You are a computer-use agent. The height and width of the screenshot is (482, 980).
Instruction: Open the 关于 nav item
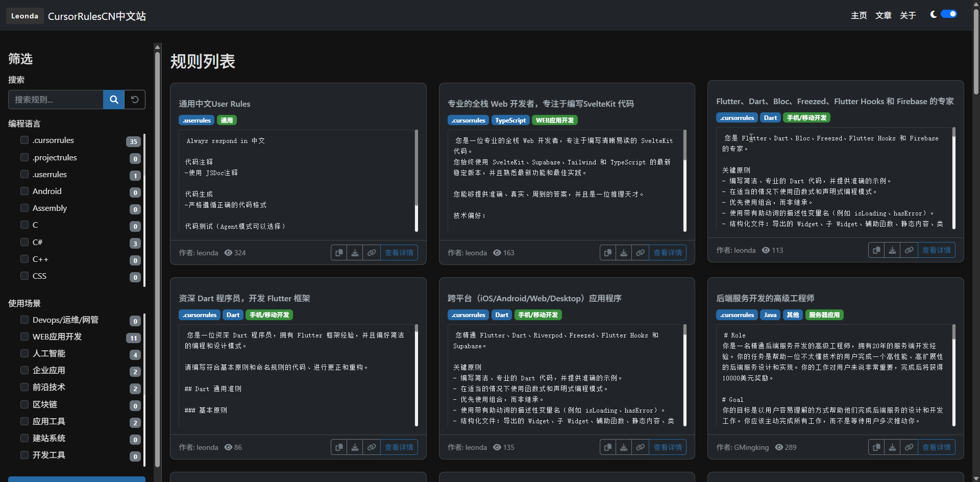[908, 15]
